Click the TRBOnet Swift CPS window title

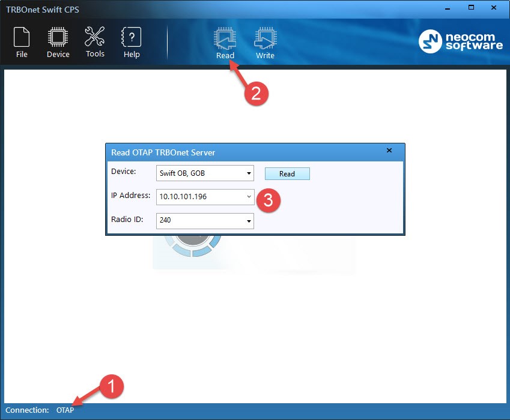(42, 10)
